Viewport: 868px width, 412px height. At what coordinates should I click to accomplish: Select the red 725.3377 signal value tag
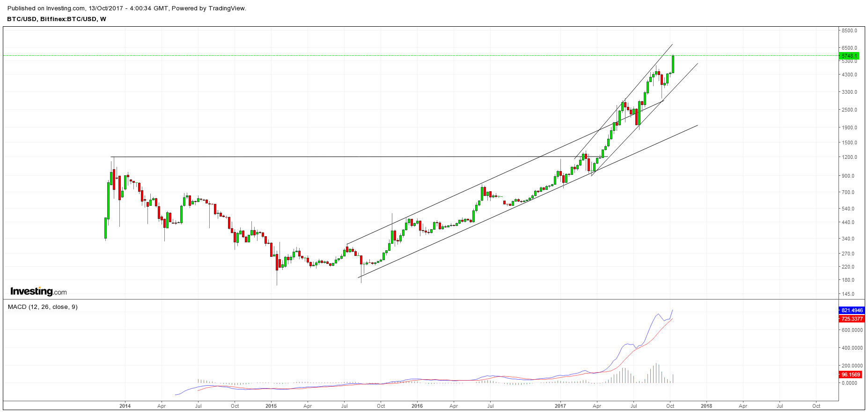(x=852, y=319)
